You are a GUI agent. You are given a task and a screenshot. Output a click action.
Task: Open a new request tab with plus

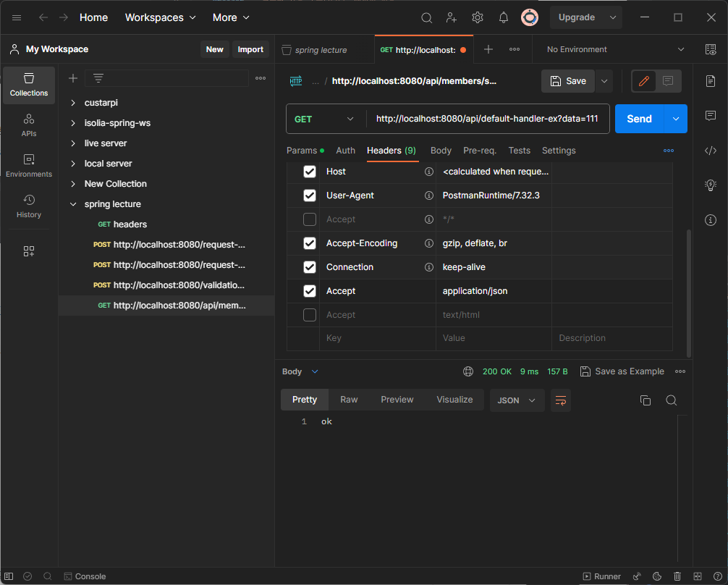coord(488,49)
